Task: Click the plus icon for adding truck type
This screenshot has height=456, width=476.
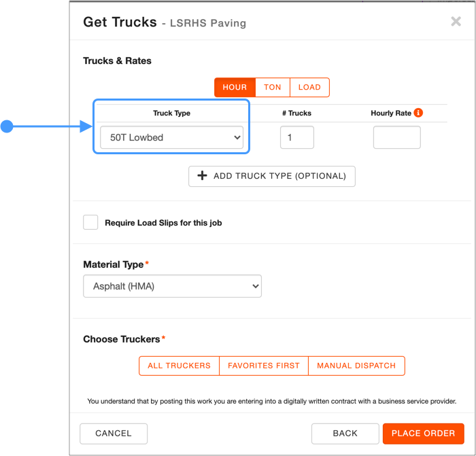Action: 202,175
